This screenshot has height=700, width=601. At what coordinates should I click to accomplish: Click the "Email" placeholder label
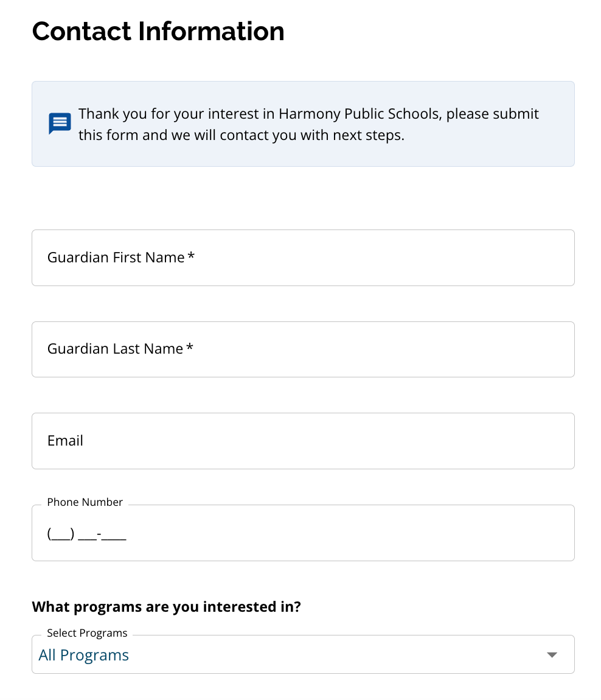pyautogui.click(x=65, y=441)
